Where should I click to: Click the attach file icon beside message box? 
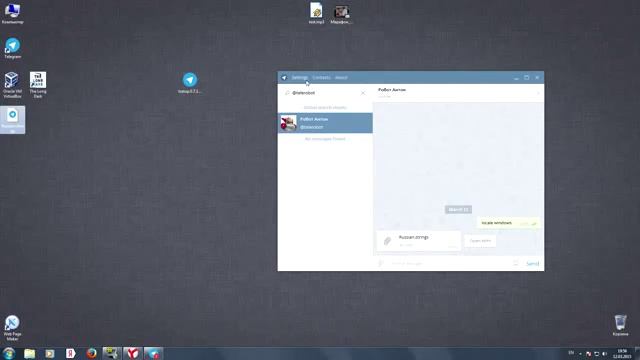[381, 264]
